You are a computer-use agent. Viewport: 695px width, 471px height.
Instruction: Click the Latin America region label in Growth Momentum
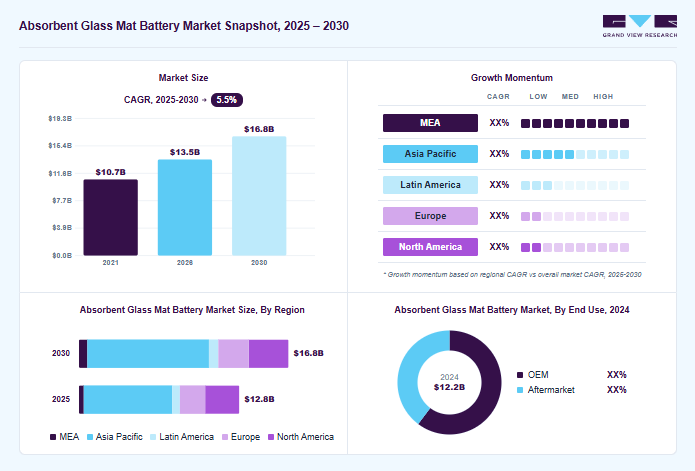click(430, 185)
